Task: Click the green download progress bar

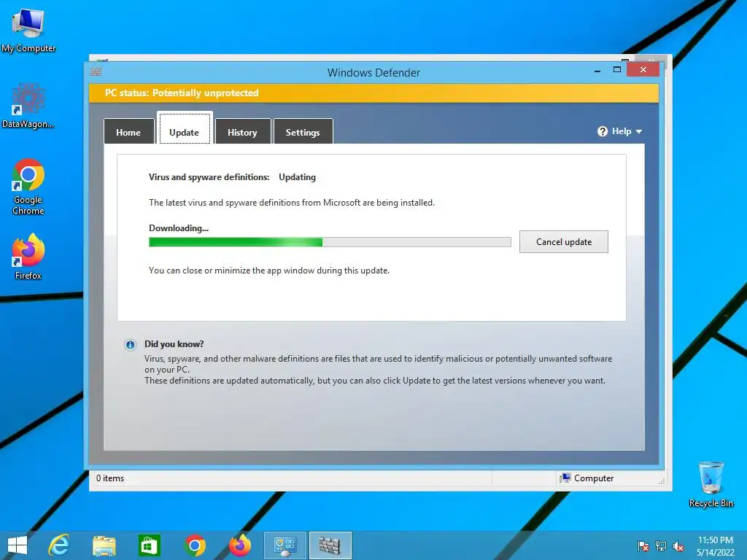Action: [x=330, y=242]
